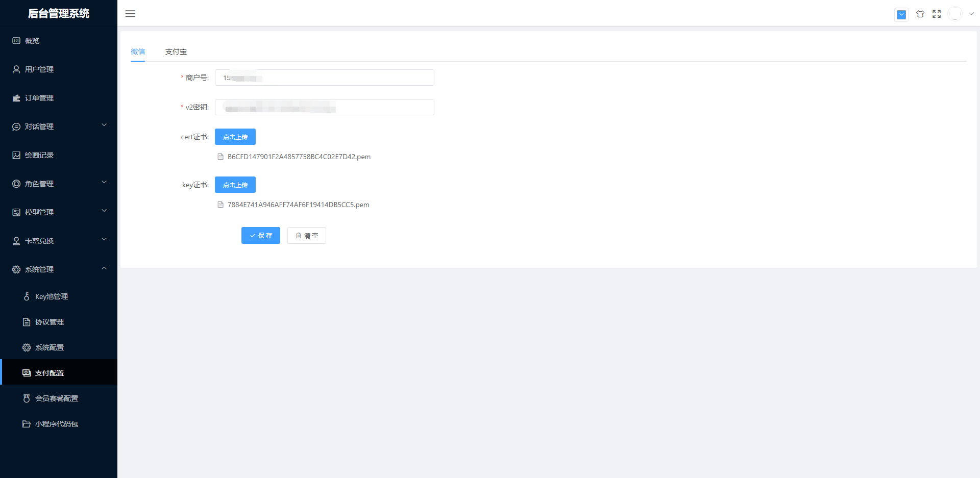Select the 微信 tab
The height and width of the screenshot is (478, 980).
138,52
